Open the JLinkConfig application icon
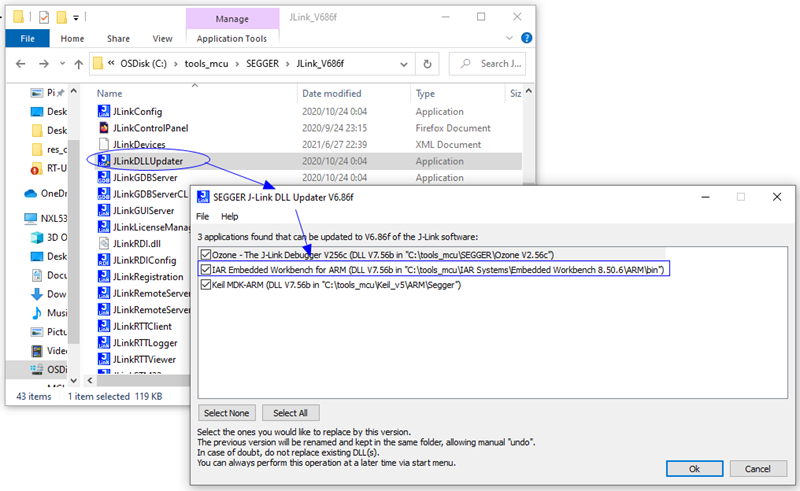The height and width of the screenshot is (491, 800). click(104, 111)
